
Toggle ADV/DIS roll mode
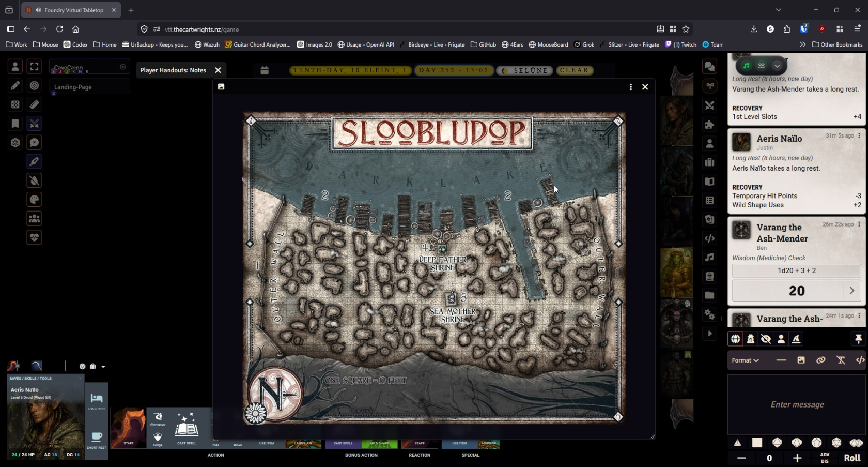tap(825, 458)
